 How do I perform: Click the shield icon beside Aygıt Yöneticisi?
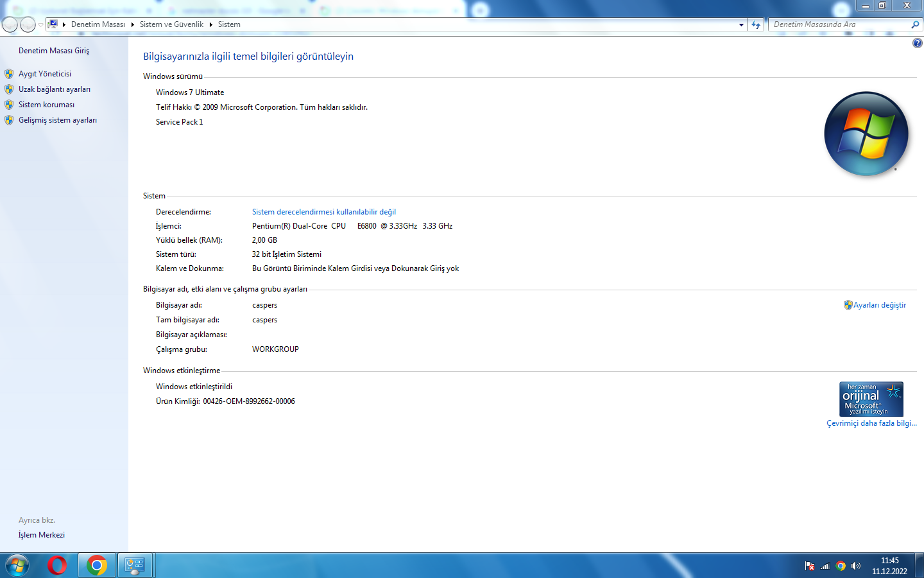click(x=9, y=74)
